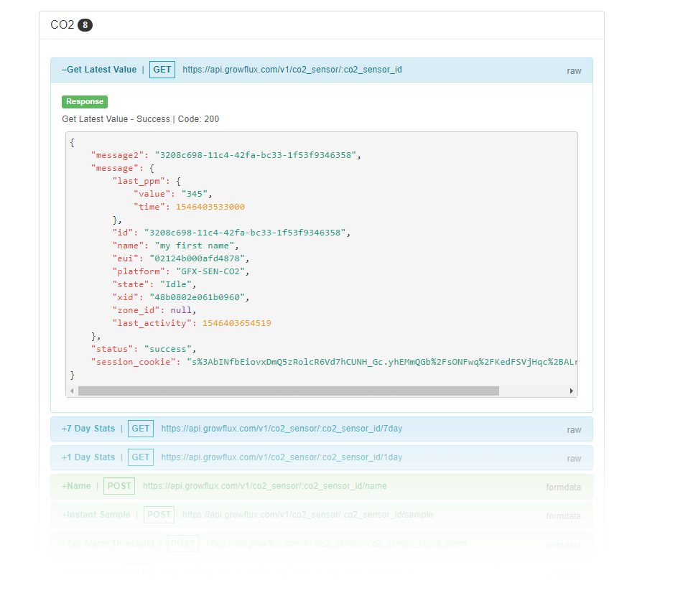683x616 pixels.
Task: Open raw view for Get Latest Value
Action: [x=574, y=71]
